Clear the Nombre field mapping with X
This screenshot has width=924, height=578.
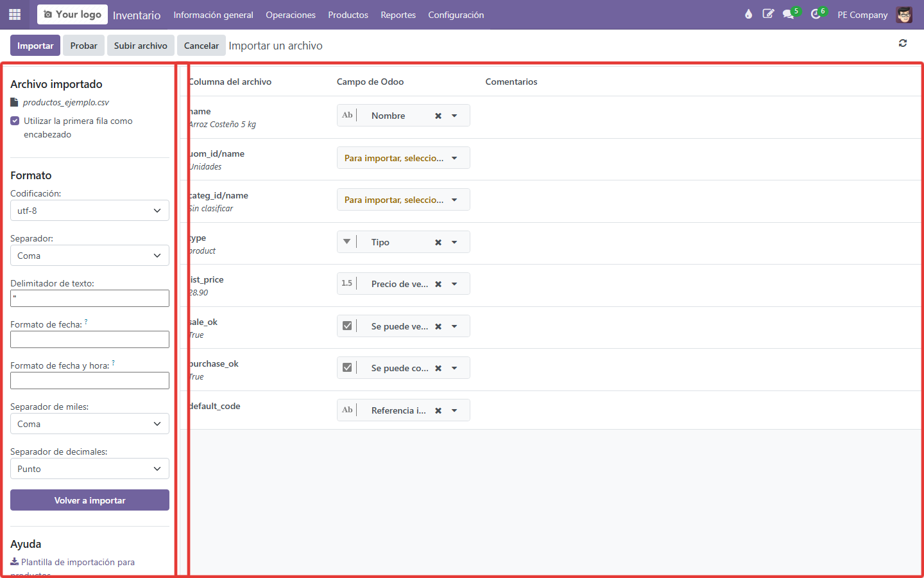pos(438,116)
